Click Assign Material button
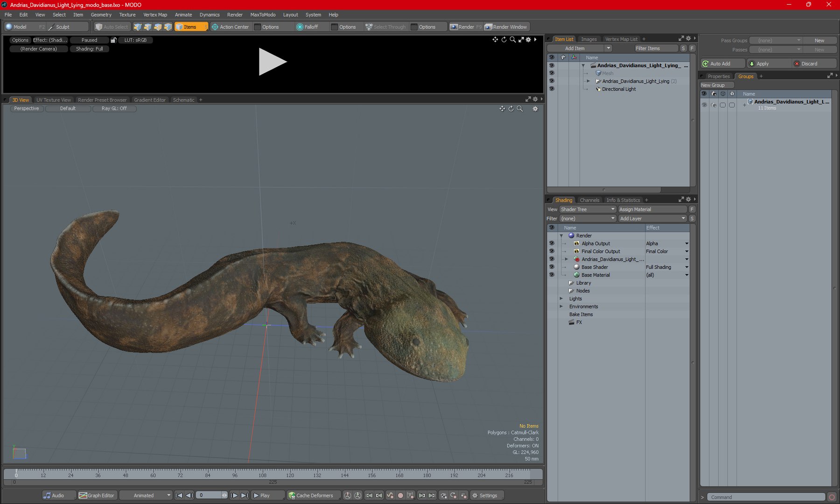The height and width of the screenshot is (504, 840). pyautogui.click(x=652, y=210)
